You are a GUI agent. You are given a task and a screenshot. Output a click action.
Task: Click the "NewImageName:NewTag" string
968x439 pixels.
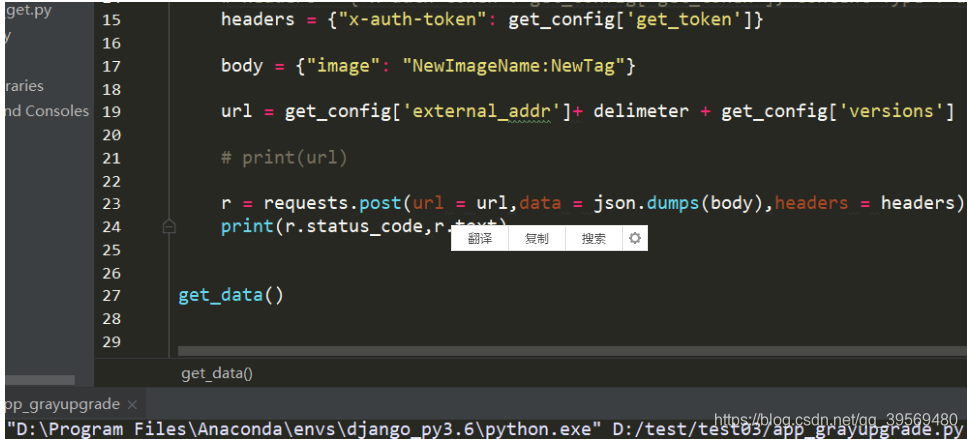(x=515, y=65)
